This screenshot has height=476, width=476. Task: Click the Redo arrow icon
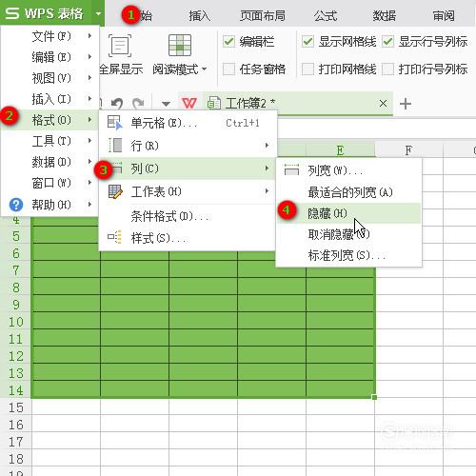(x=138, y=103)
